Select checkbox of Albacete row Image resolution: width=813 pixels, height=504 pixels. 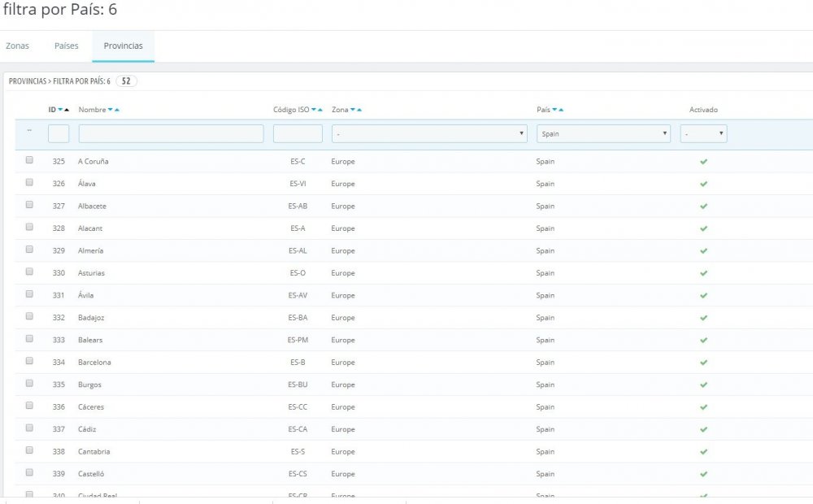coord(29,205)
